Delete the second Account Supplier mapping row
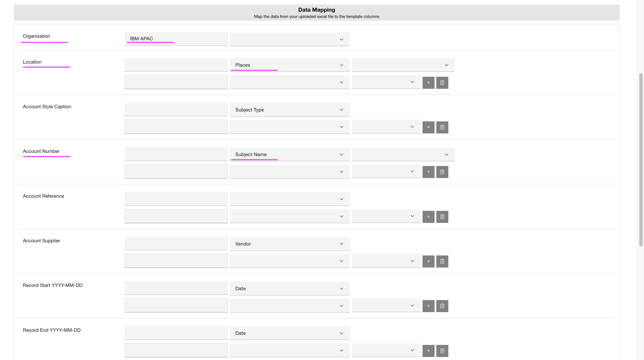 tap(442, 261)
